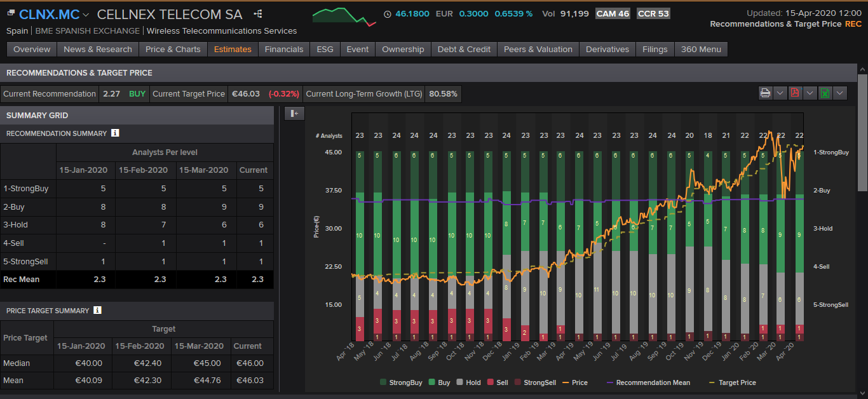Export data with the green Excel icon
This screenshot has width=868, height=399.
pyautogui.click(x=825, y=93)
